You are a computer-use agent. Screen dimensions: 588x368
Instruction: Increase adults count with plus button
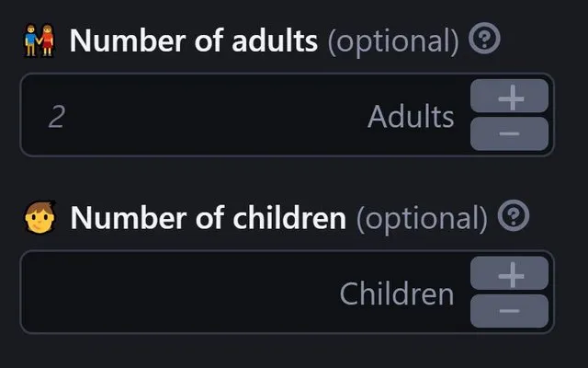pos(509,96)
